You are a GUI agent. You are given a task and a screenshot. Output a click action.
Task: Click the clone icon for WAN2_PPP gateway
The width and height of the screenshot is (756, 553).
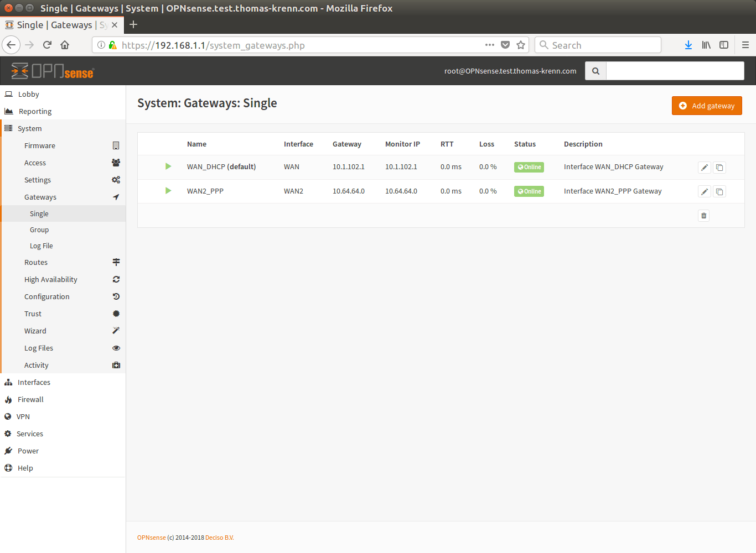click(719, 192)
